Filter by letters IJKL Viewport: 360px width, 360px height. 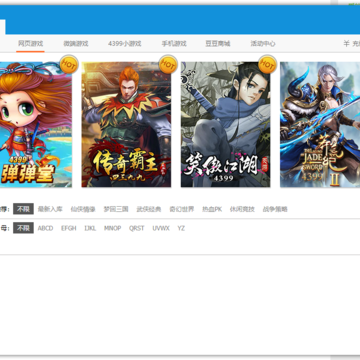(x=90, y=228)
